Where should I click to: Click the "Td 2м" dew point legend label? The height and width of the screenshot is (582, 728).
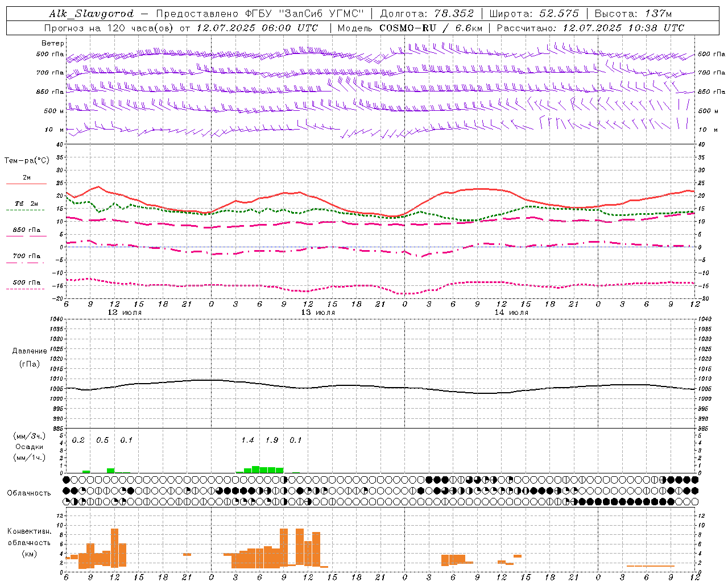pos(27,203)
